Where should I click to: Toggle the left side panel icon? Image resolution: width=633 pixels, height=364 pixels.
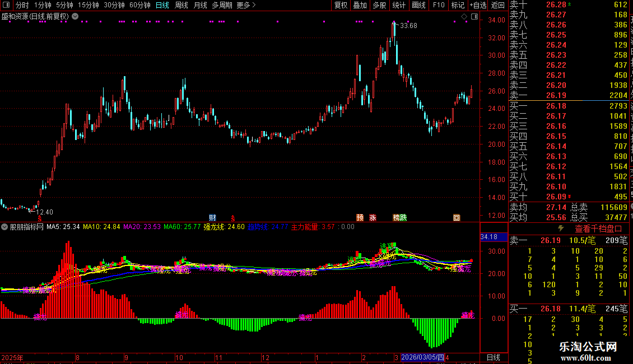[6, 5]
